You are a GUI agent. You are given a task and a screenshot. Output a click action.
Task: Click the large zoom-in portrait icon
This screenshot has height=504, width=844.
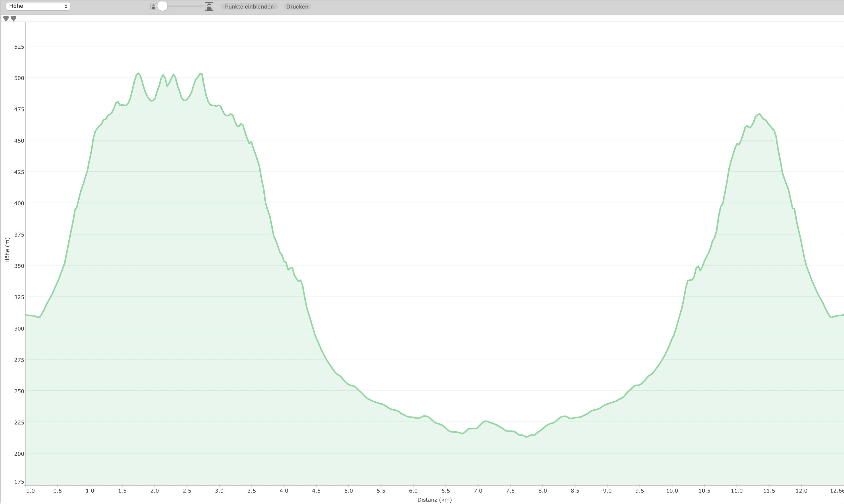pos(209,7)
